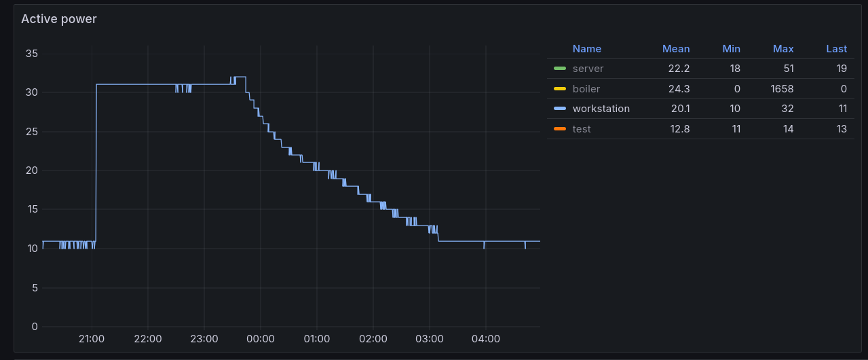Sort legend by Max column header
The image size is (868, 360).
click(x=782, y=49)
